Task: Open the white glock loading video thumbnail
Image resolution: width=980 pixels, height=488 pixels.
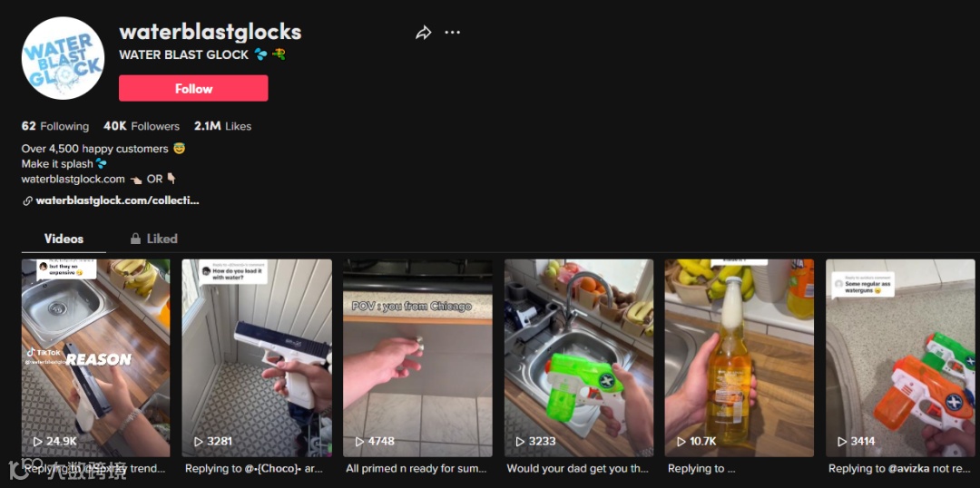Action: pyautogui.click(x=257, y=358)
